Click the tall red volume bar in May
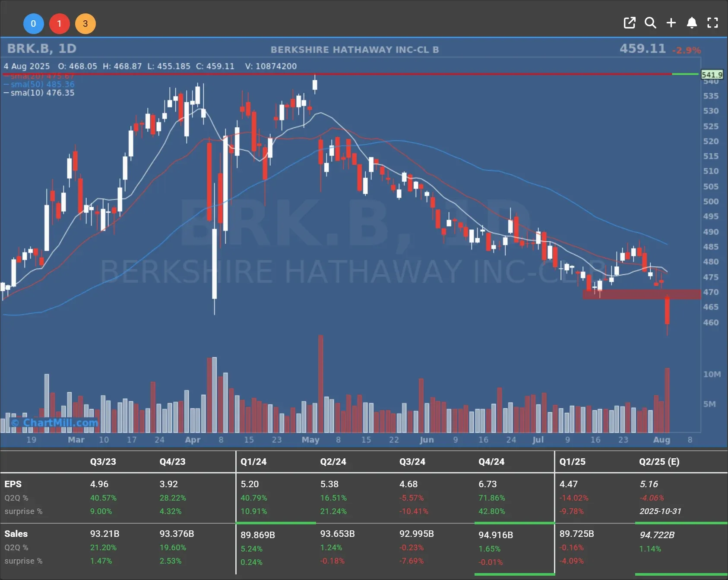 [320, 384]
